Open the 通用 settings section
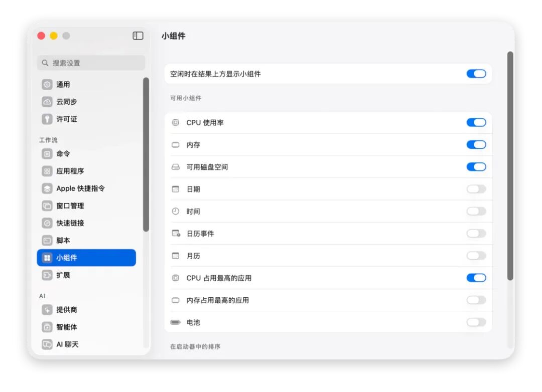Image resolution: width=542 pixels, height=392 pixels. (86, 84)
